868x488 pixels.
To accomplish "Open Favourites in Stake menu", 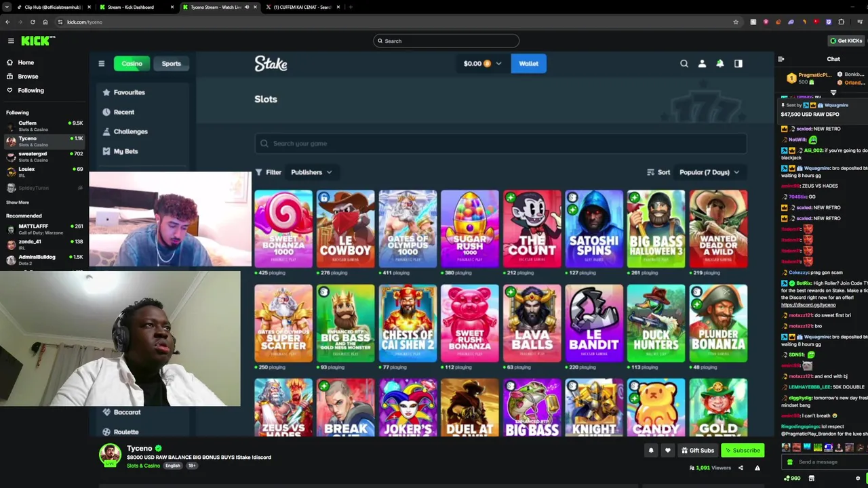I will 124,92.
